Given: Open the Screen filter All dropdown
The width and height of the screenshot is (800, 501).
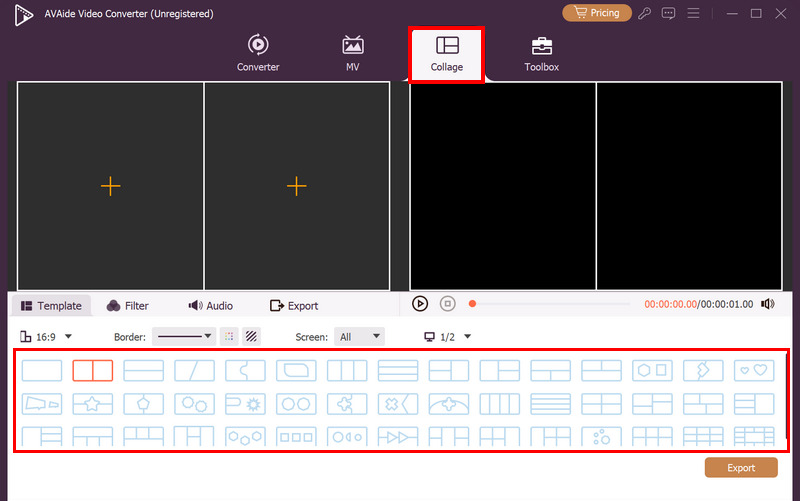Looking at the screenshot, I should (x=359, y=337).
